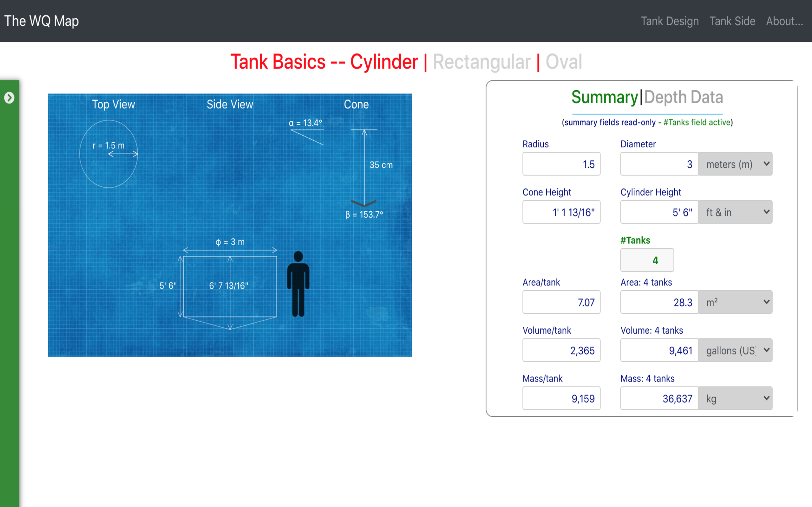Viewport: 812px width, 507px height.
Task: Open the About... nav link
Action: 784,21
